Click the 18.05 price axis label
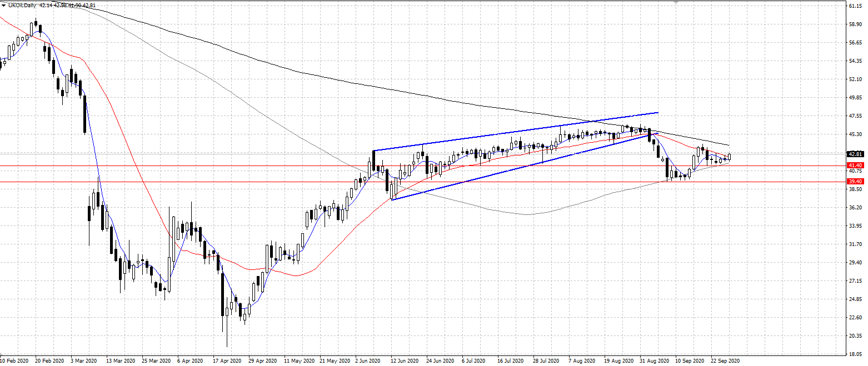 click(x=855, y=353)
